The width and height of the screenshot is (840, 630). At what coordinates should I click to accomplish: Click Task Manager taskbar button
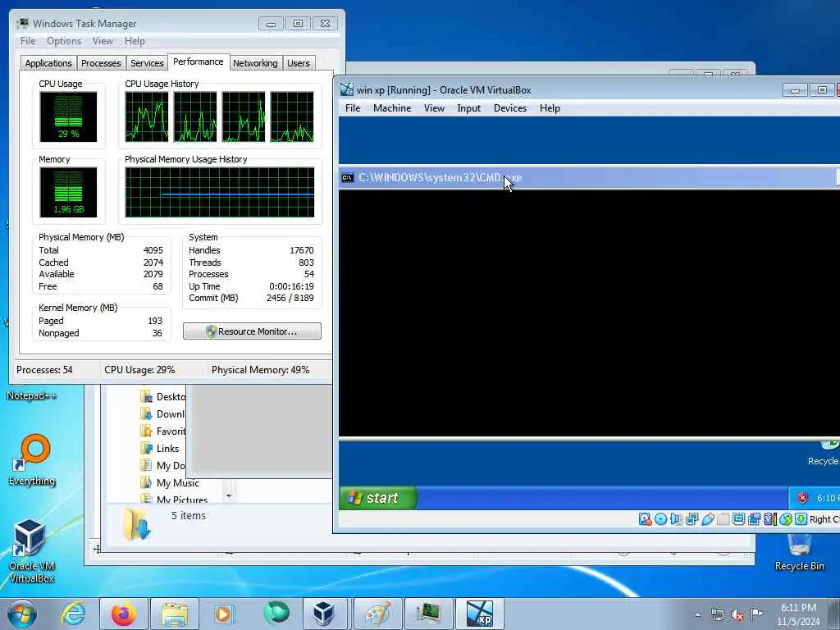(x=428, y=614)
